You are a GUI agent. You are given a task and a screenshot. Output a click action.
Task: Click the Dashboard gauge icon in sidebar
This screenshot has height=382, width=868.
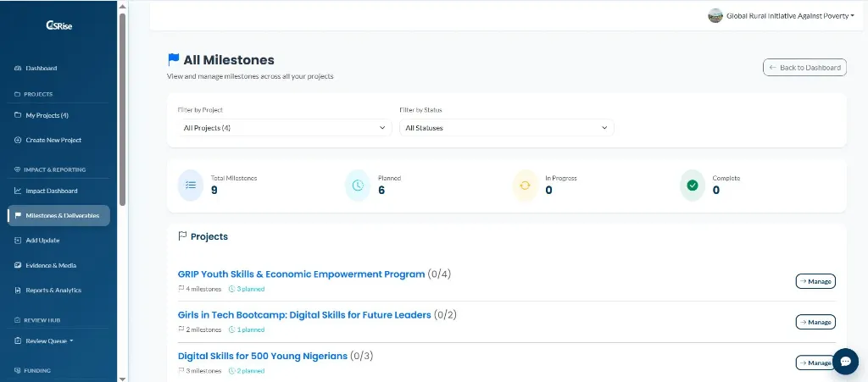coord(17,69)
